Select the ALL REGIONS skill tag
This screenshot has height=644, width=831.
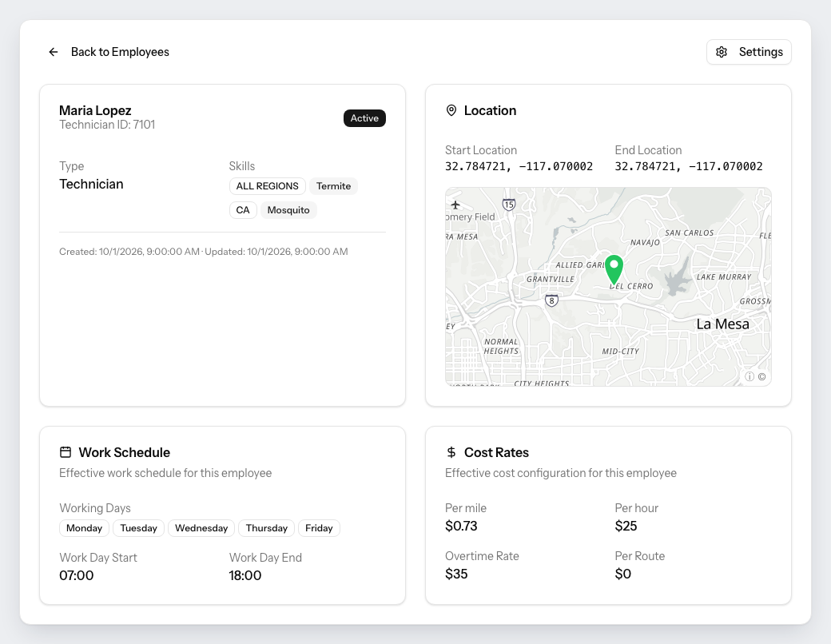point(267,186)
